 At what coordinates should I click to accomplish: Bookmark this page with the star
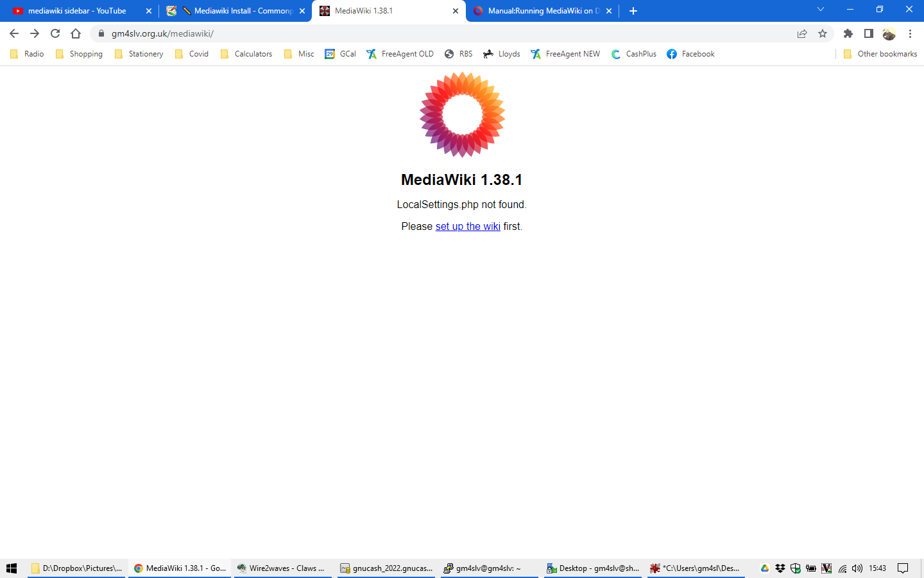coord(823,33)
